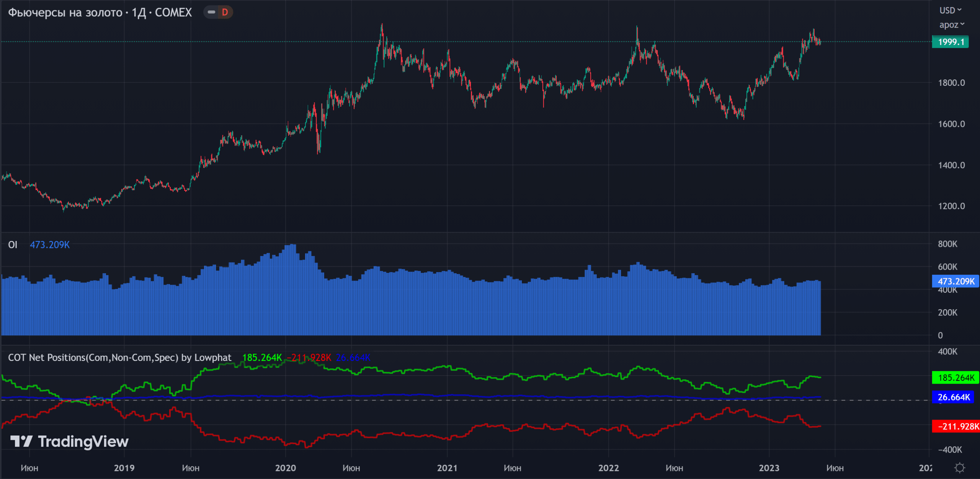
Task: Click the 1800.0 price scale label
Action: 951,83
